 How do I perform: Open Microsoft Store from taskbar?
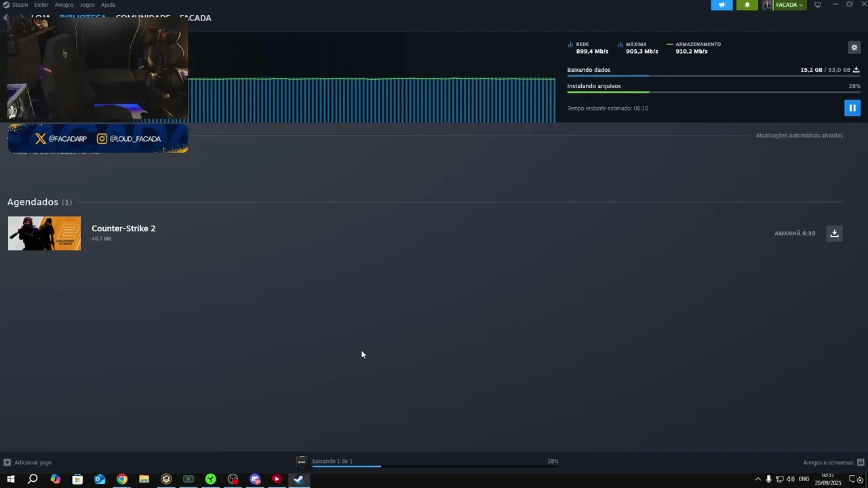pyautogui.click(x=77, y=479)
